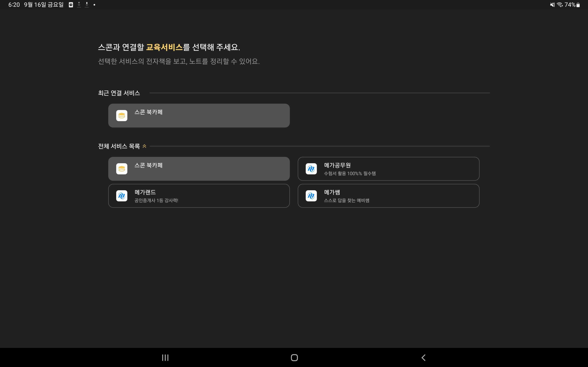Tap the second download notification icon
588x367 pixels.
tap(87, 5)
